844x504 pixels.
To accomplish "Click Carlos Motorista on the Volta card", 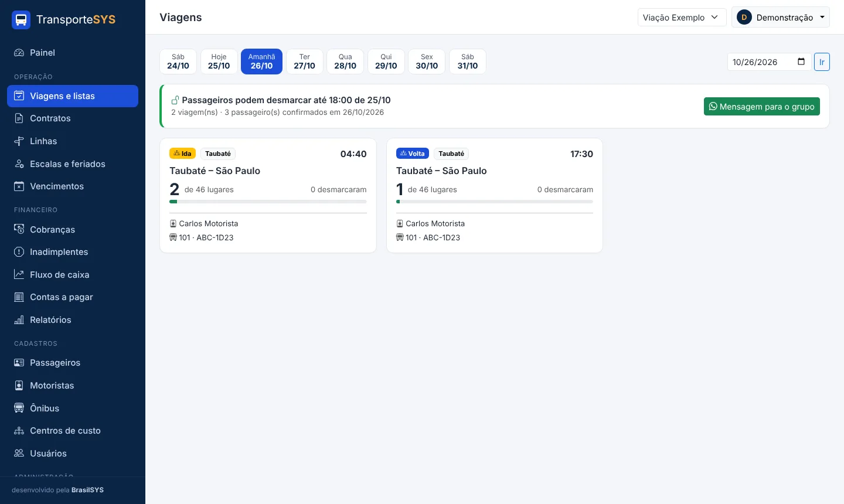I will 435,223.
